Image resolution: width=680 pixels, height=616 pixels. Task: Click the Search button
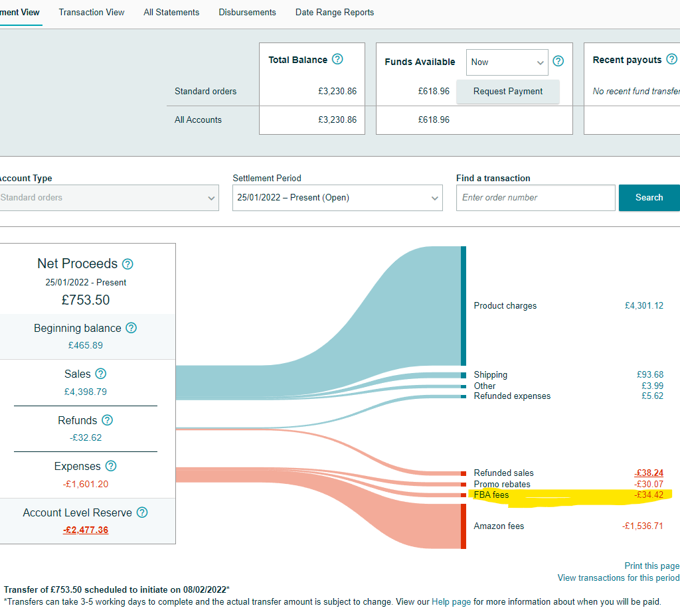649,198
